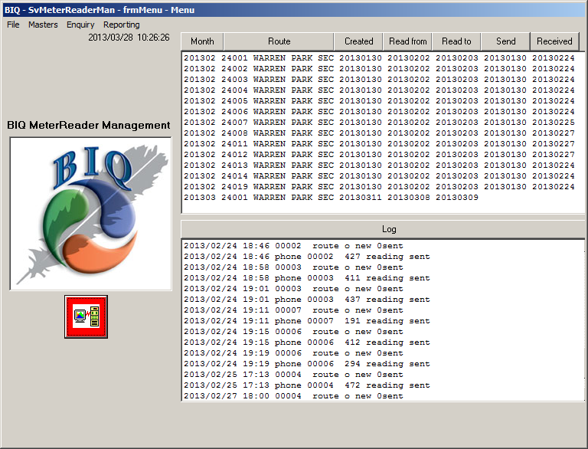Click log entry 18:46 00002 route new

(x=294, y=246)
